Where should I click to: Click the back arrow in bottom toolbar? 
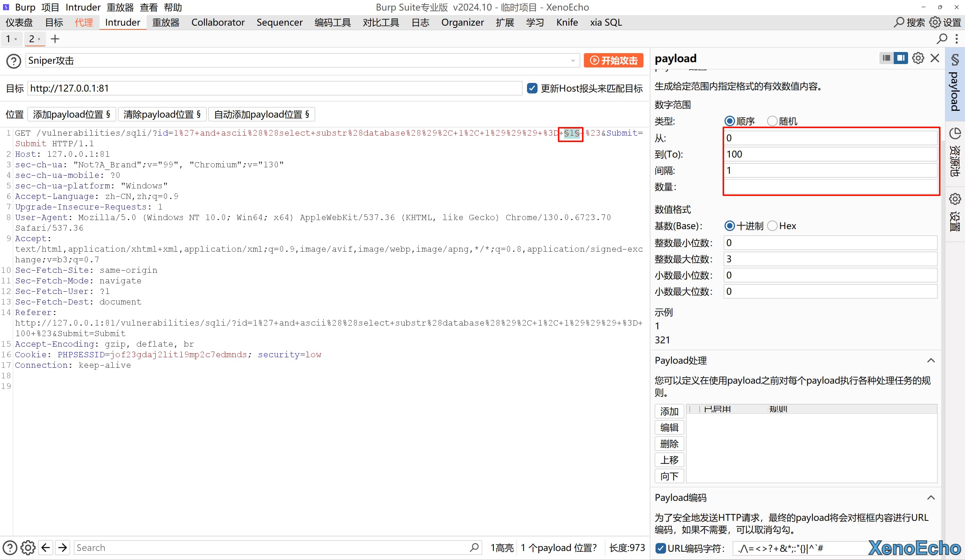tap(46, 547)
